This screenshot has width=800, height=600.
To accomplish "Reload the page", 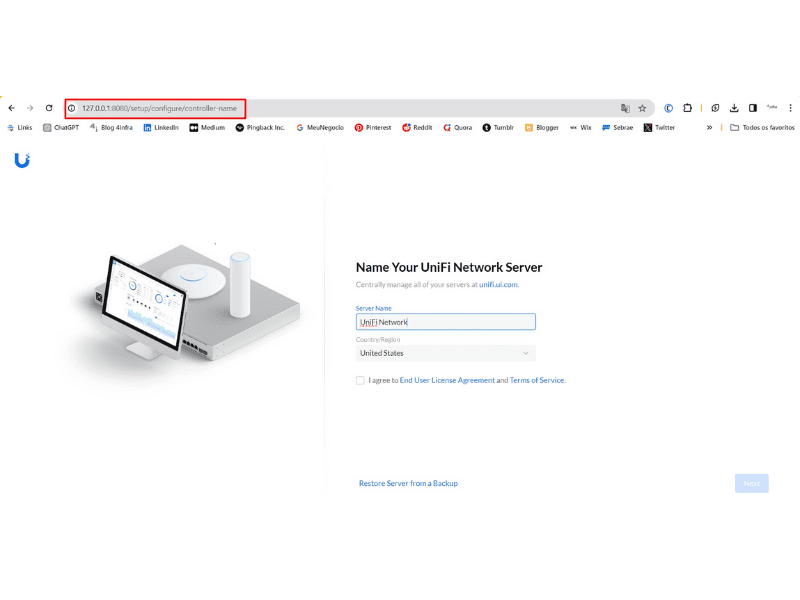I will [49, 108].
